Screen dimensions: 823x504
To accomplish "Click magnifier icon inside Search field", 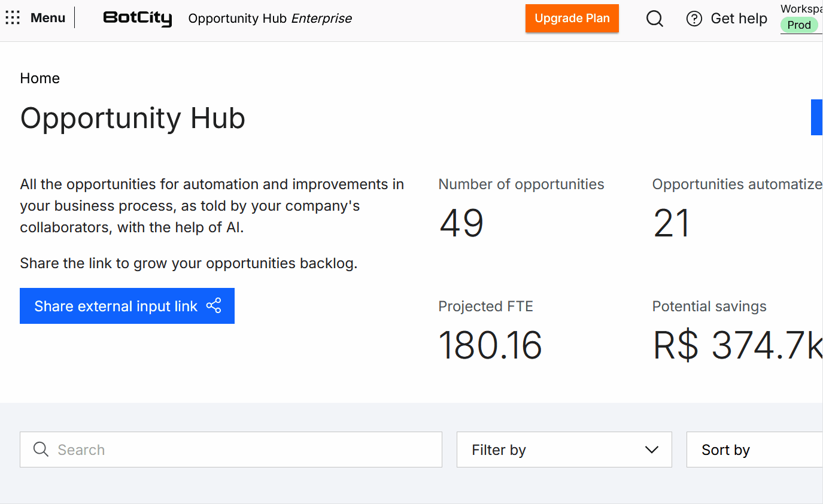I will click(x=41, y=450).
